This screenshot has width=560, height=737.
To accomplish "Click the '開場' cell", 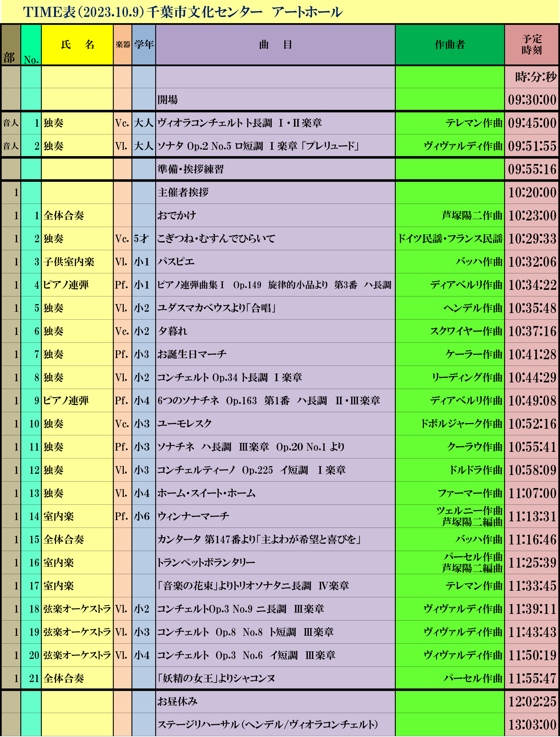I will (275, 99).
